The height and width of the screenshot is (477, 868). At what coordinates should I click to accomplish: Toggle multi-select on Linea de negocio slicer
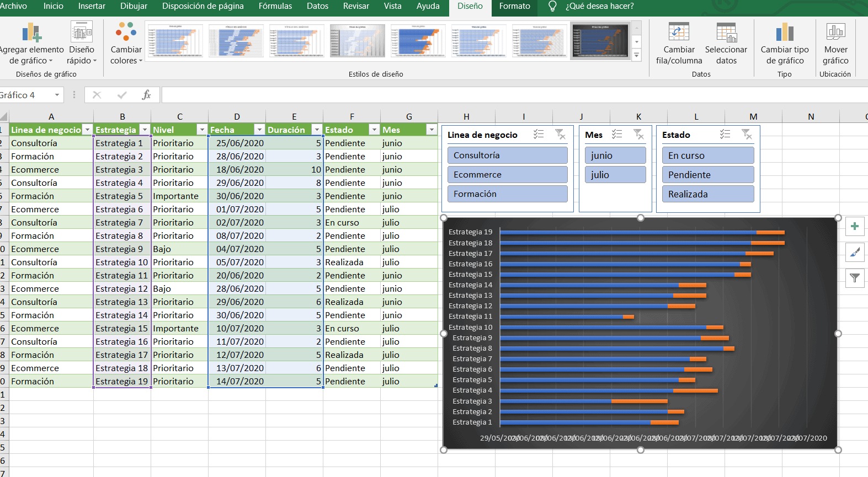click(539, 135)
